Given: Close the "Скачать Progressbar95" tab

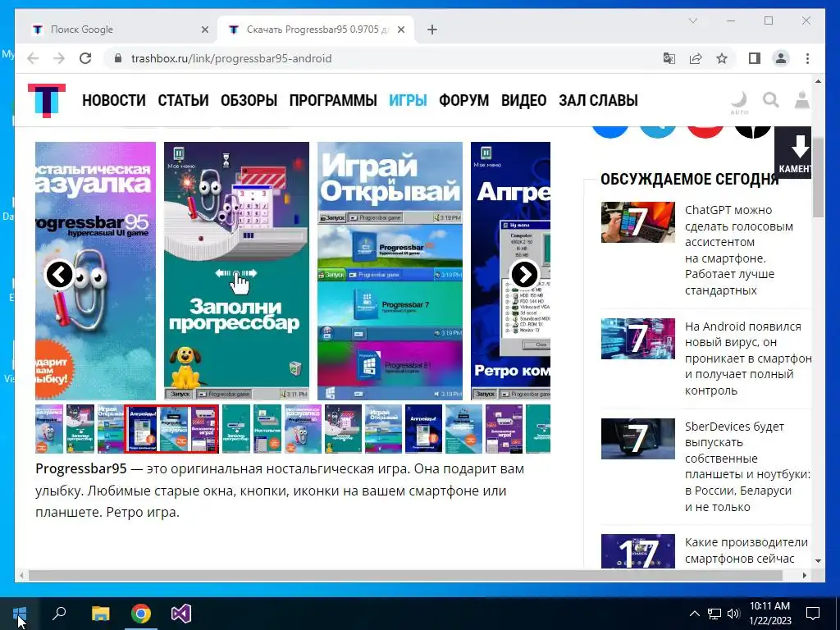Looking at the screenshot, I should (400, 30).
